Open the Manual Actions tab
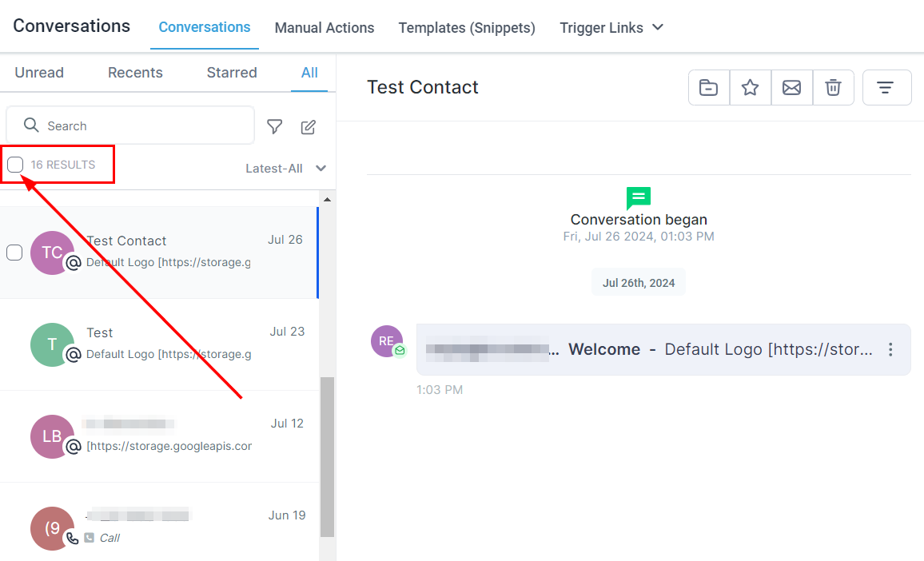The image size is (924, 561). pyautogui.click(x=324, y=28)
